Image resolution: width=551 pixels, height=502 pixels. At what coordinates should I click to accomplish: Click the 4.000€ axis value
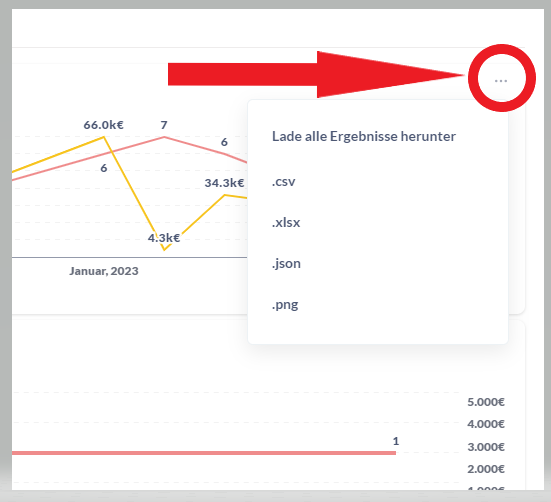(486, 424)
